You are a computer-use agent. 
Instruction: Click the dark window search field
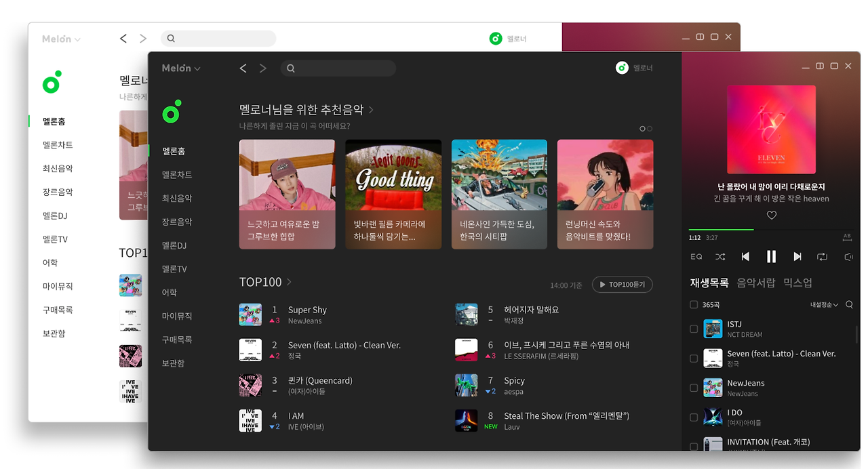pyautogui.click(x=338, y=68)
